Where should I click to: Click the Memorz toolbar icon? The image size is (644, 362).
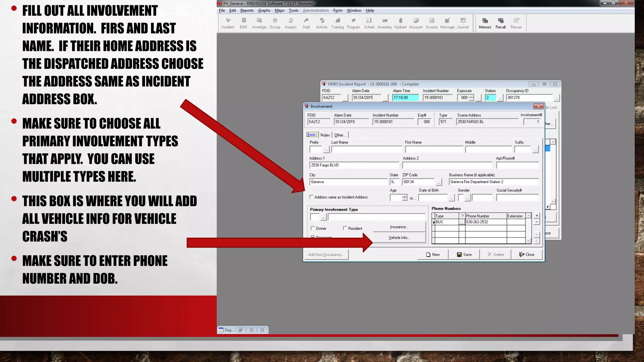485,23
